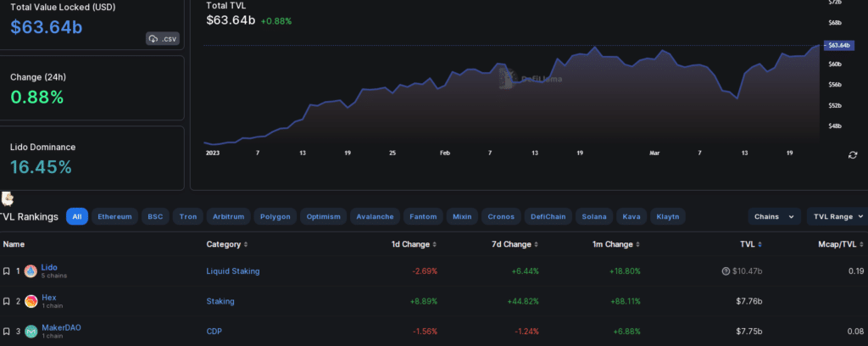Switch to the Arbitrum chain filter
The width and height of the screenshot is (868, 346).
coord(227,216)
